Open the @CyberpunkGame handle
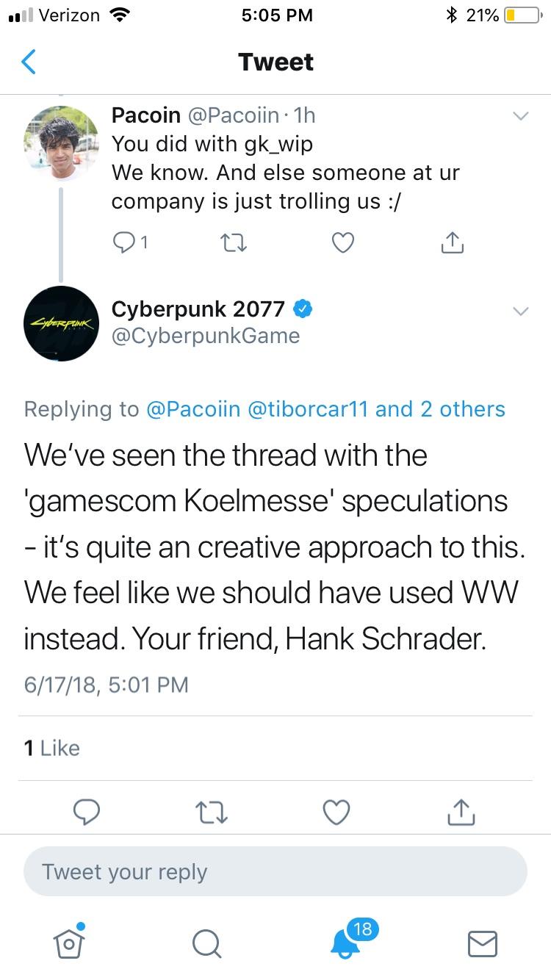The height and width of the screenshot is (980, 551). 206,336
